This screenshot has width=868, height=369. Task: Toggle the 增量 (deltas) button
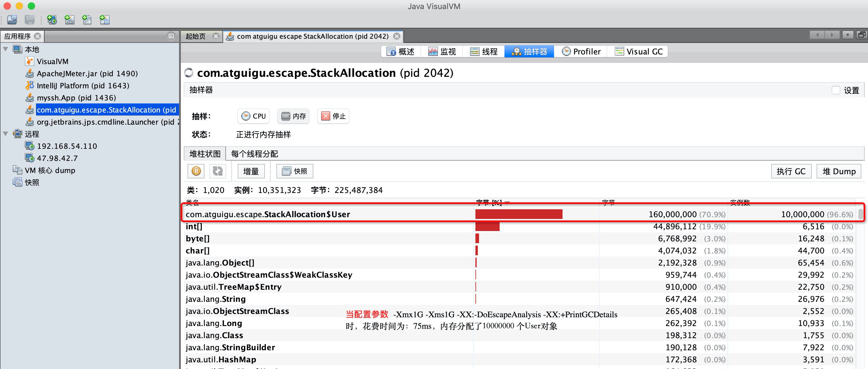pos(251,171)
